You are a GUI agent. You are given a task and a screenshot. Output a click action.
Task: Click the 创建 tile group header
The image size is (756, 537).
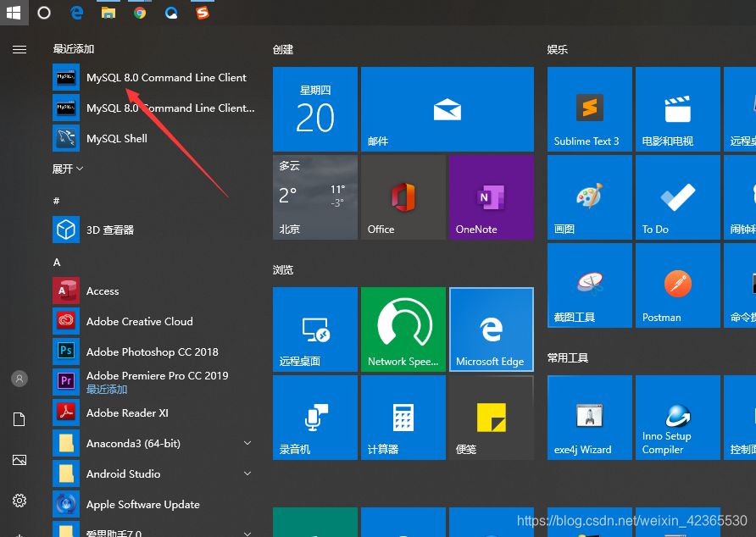click(283, 50)
